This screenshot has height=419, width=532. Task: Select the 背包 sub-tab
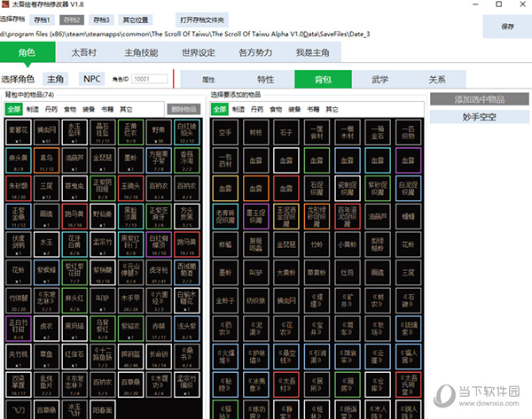point(323,80)
